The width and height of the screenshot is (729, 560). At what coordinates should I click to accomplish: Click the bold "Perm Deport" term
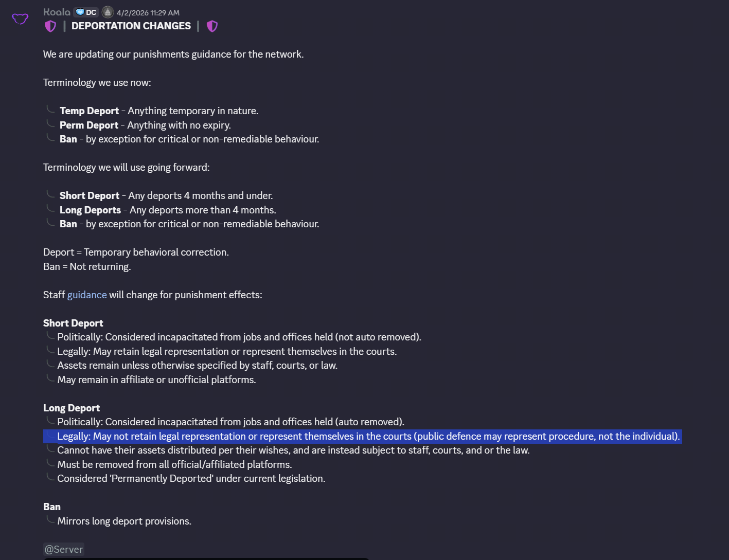click(89, 125)
